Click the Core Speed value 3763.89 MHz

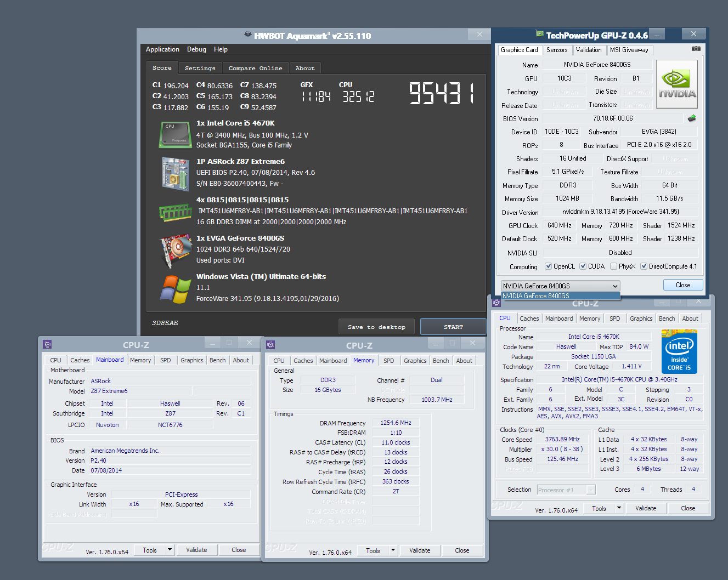click(562, 439)
